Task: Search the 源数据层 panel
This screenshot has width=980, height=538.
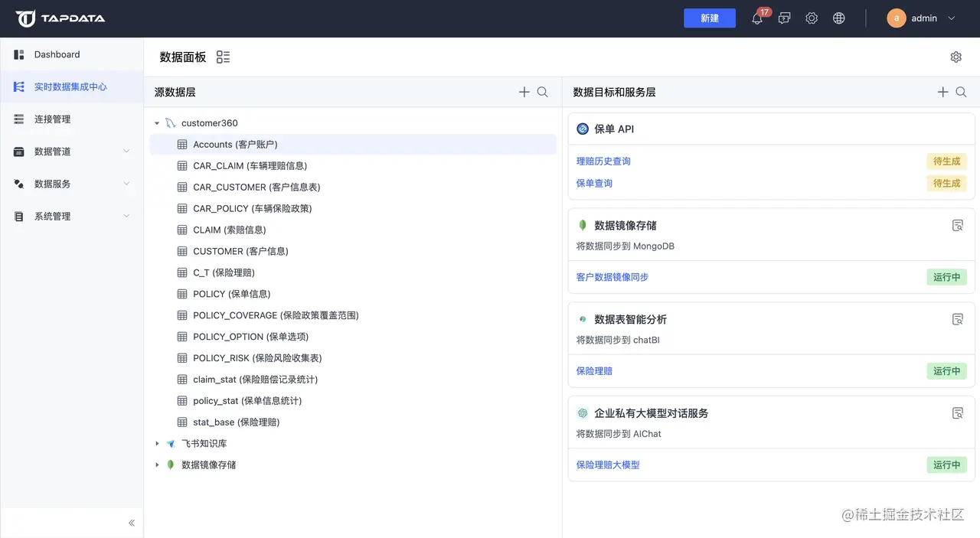Action: 543,92
